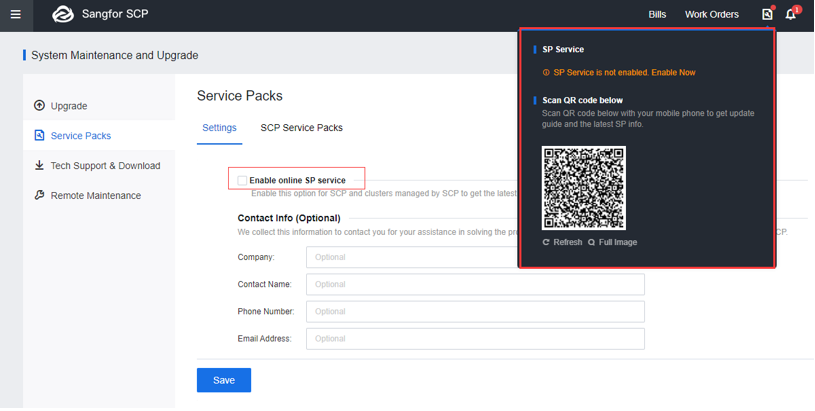815x411 pixels.
Task: Focus the Phone Number input field
Action: click(475, 311)
